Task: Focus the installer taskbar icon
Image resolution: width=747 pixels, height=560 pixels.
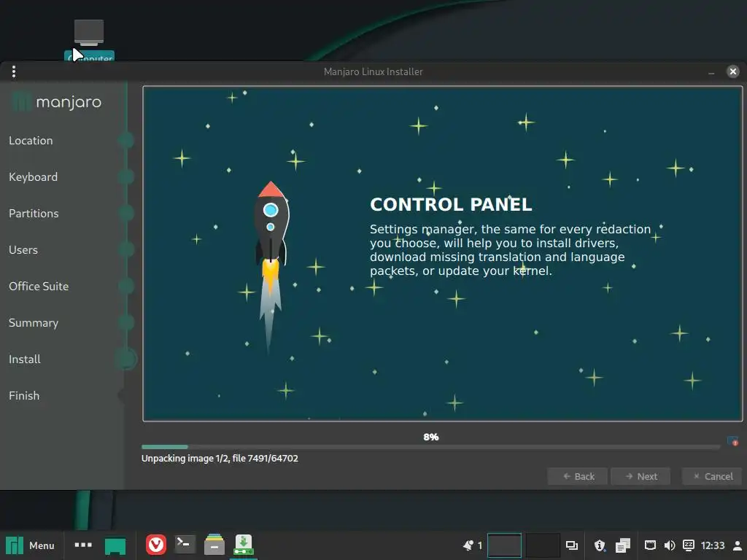Action: tap(244, 545)
